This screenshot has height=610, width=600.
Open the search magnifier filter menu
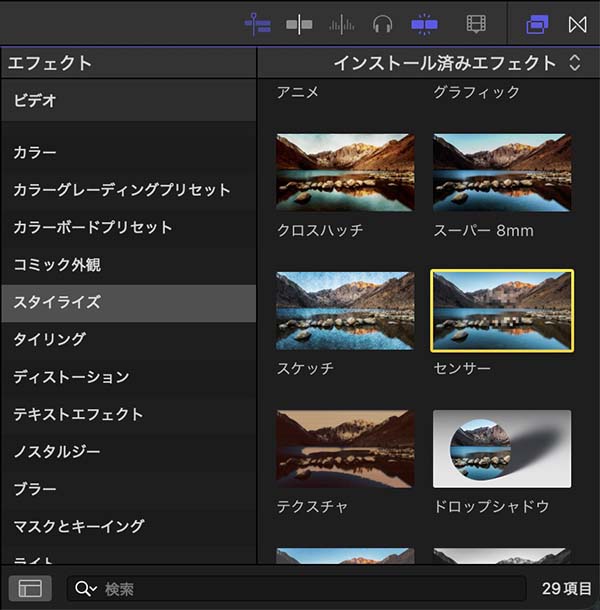(85, 589)
